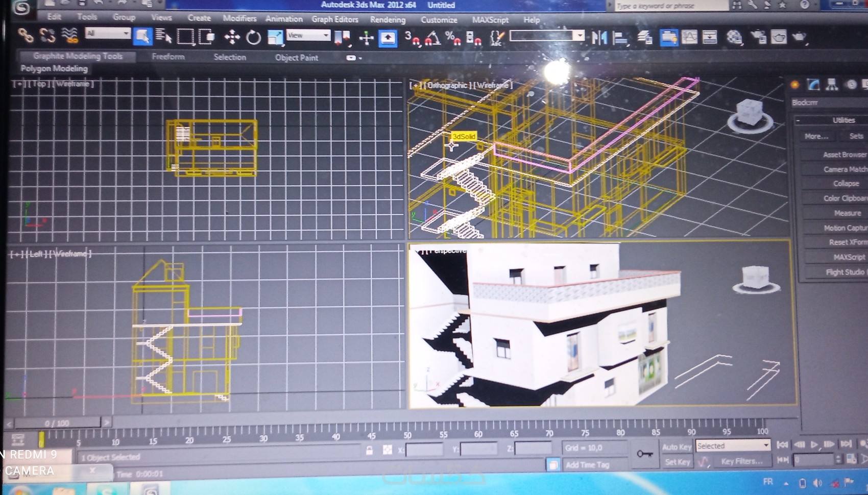The image size is (868, 495).
Task: Click the time slider at frame 0
Action: (41, 436)
